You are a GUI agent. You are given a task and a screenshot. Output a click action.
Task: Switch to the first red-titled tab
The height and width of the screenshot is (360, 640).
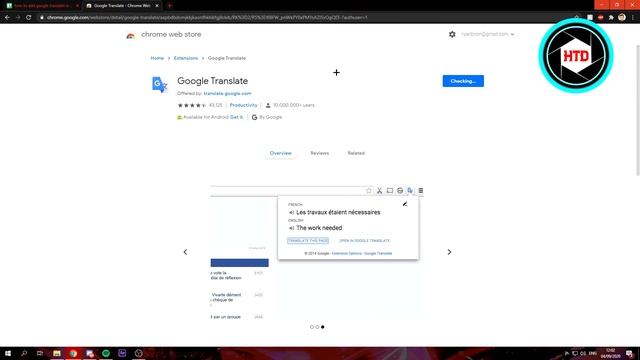[x=42, y=6]
